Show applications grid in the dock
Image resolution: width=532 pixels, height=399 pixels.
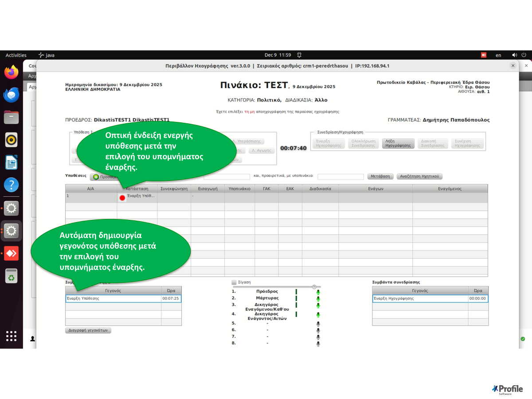[x=12, y=336]
